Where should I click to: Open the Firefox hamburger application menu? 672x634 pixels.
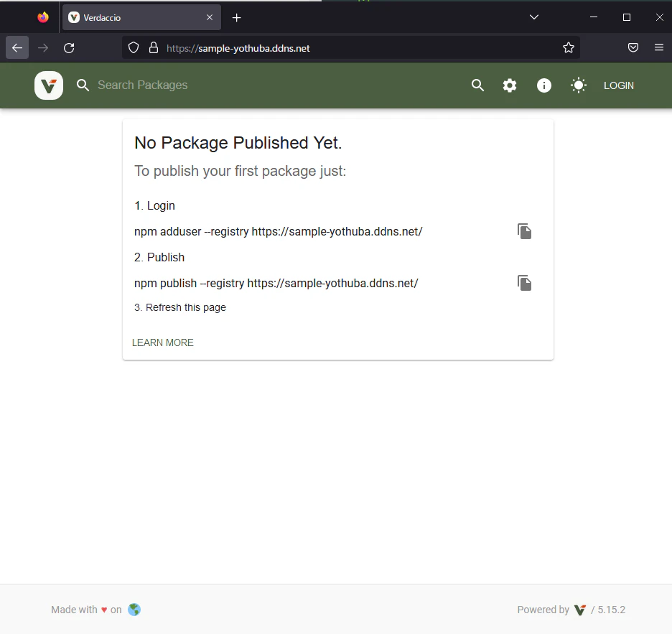point(659,47)
